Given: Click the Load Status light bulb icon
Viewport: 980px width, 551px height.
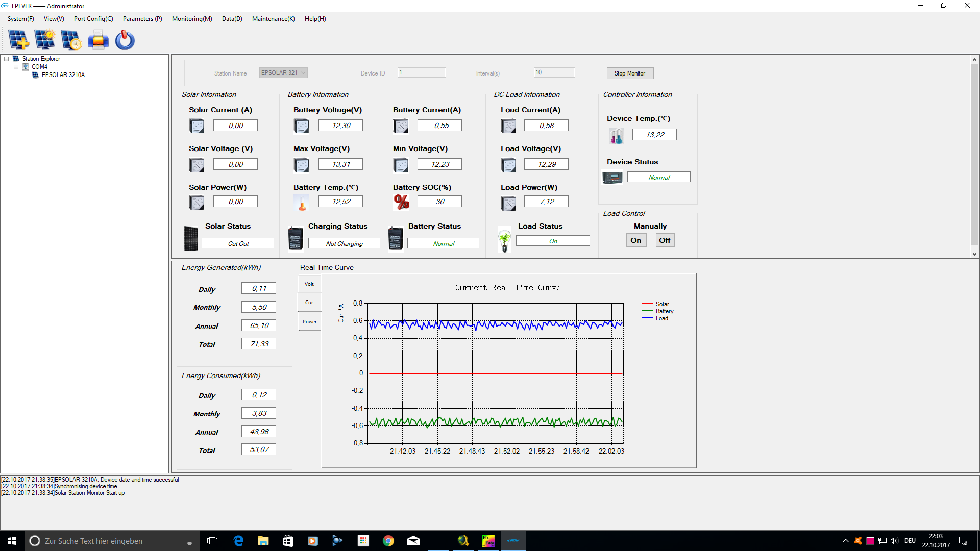Looking at the screenshot, I should click(x=504, y=240).
